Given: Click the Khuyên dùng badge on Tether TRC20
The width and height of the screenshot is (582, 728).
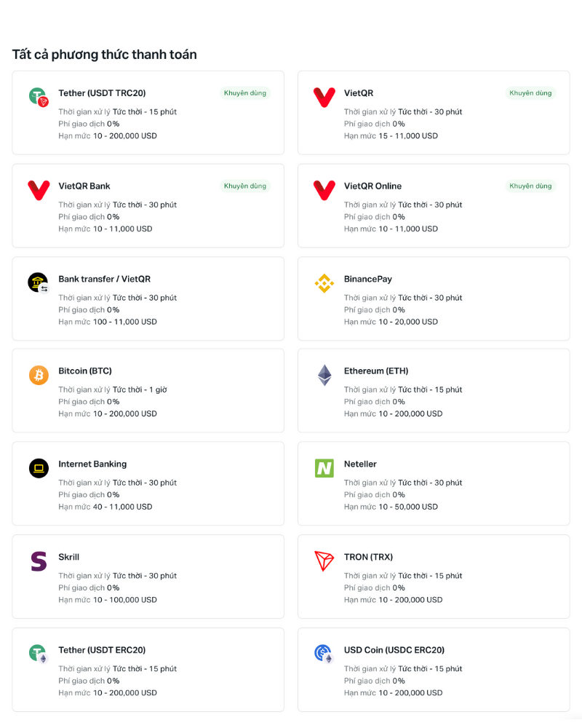Looking at the screenshot, I should pos(245,93).
